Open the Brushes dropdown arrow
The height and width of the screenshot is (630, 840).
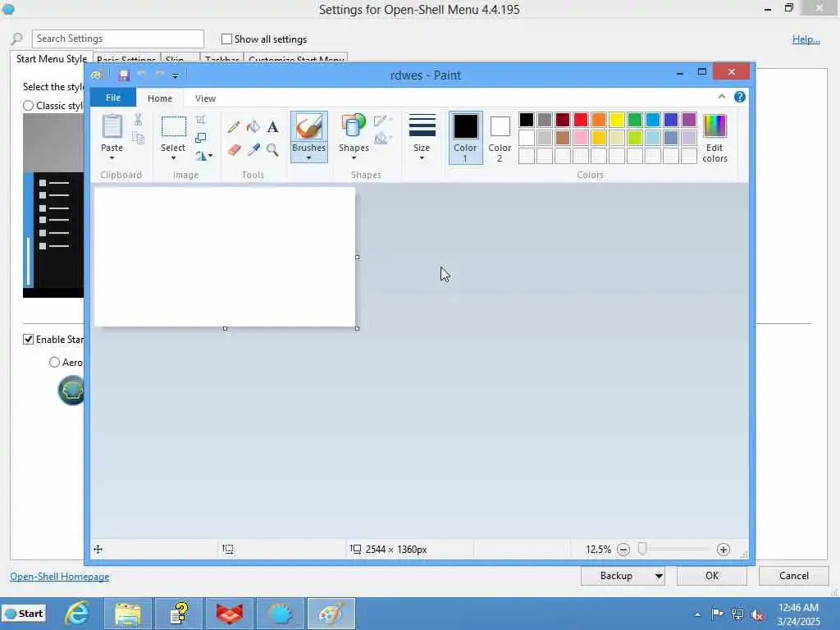pos(309,158)
